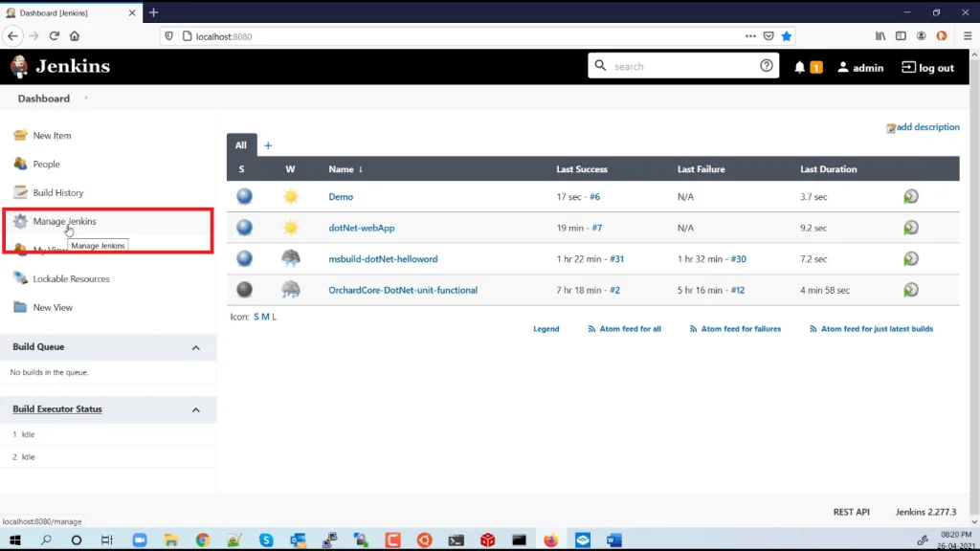The height and width of the screenshot is (551, 980).
Task: Open Windows Start menu
Action: 15,540
